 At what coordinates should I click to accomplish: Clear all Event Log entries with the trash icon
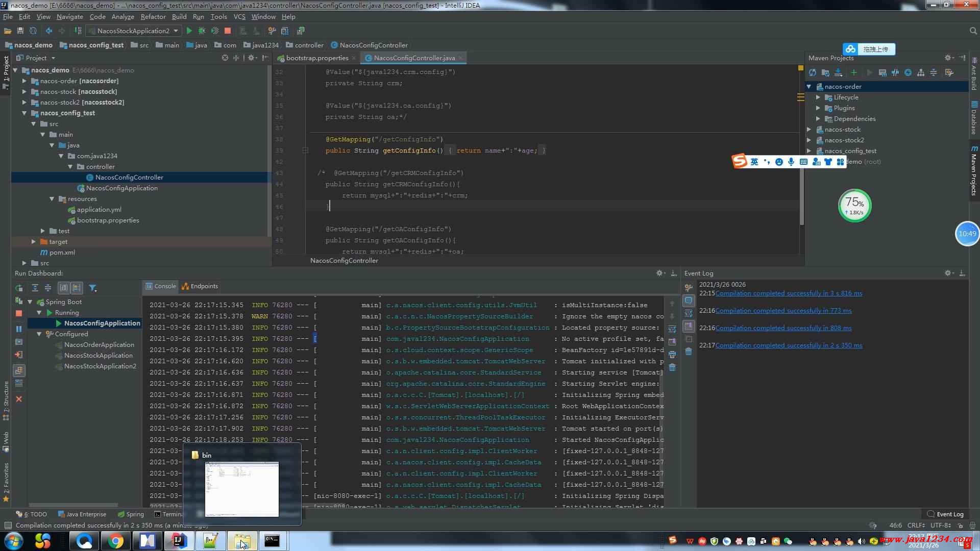click(689, 352)
